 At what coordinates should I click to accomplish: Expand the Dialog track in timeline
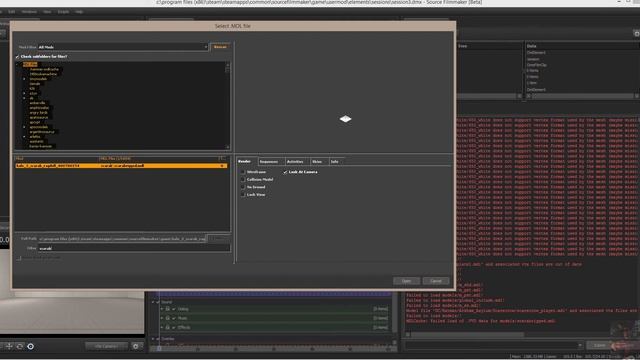(x=162, y=309)
